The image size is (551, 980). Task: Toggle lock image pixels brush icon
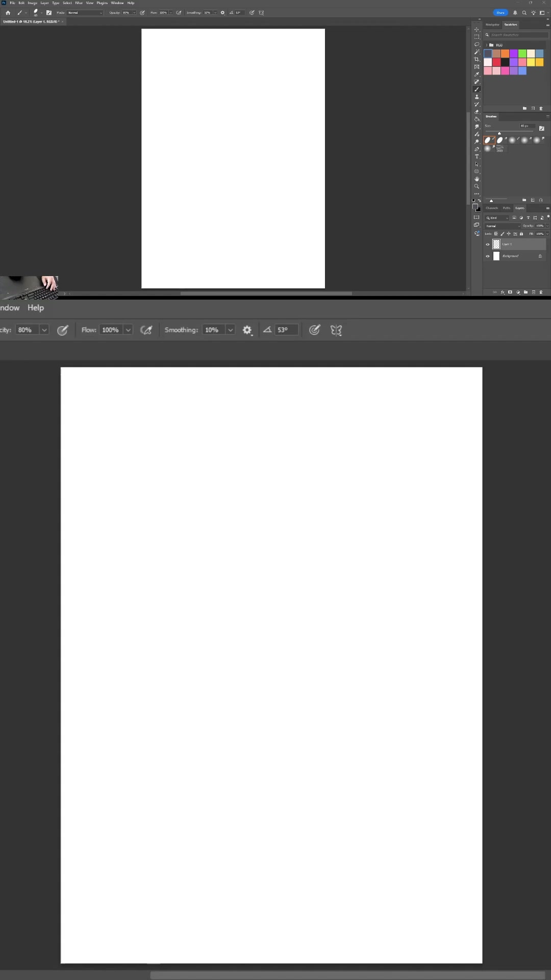pyautogui.click(x=502, y=234)
